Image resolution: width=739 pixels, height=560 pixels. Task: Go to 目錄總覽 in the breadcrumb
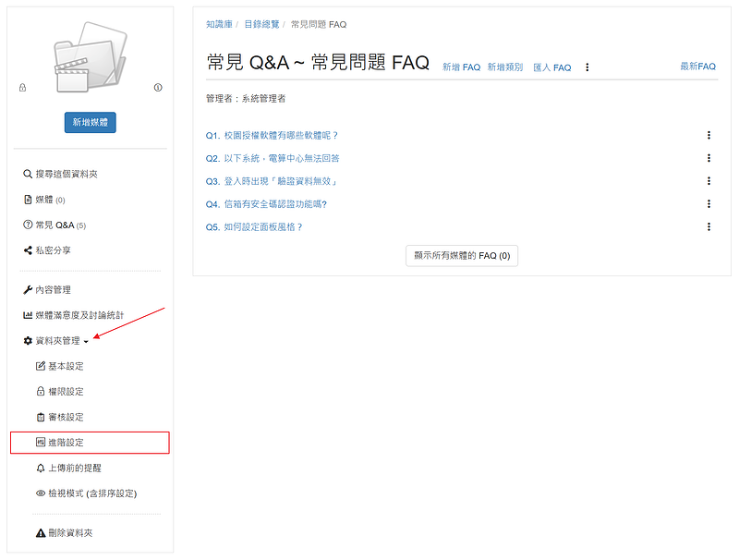click(x=262, y=24)
